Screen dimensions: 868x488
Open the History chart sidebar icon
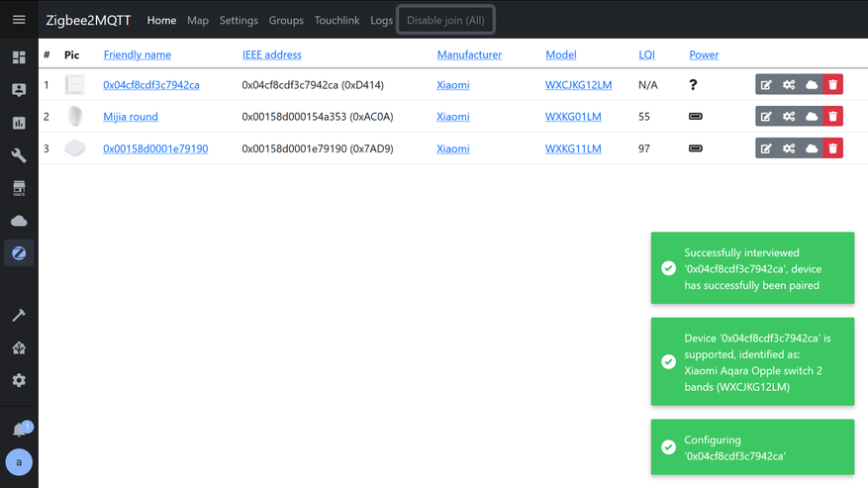pyautogui.click(x=19, y=123)
